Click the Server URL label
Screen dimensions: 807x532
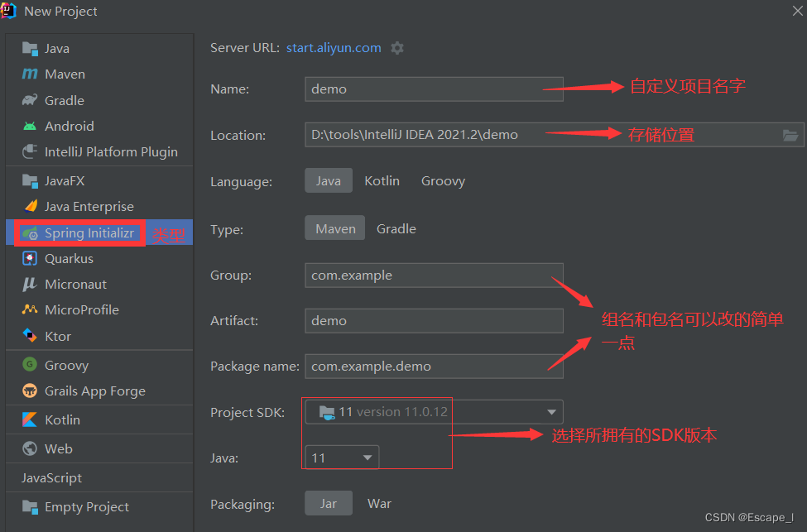pyautogui.click(x=244, y=48)
